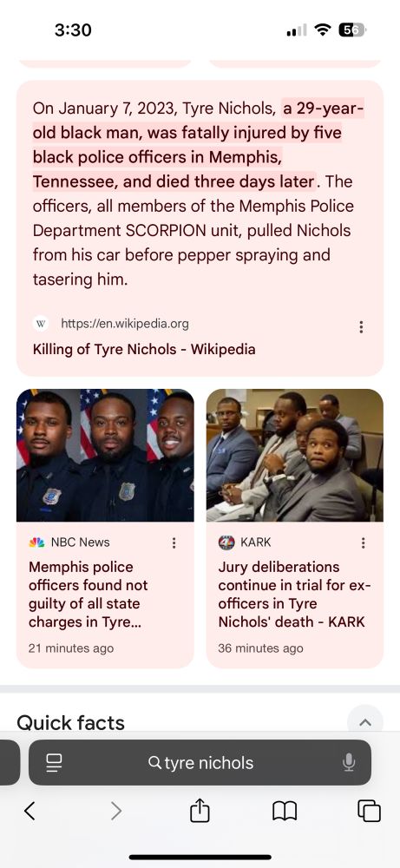This screenshot has width=400, height=868.
Task: Tap the tyre nichols address bar
Action: tap(200, 763)
